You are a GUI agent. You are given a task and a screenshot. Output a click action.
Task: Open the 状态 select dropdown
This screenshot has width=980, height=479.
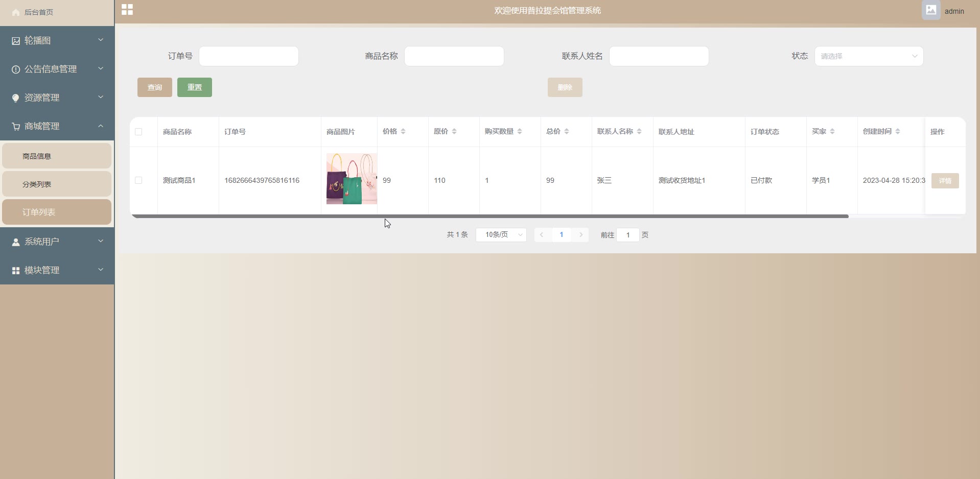point(869,56)
